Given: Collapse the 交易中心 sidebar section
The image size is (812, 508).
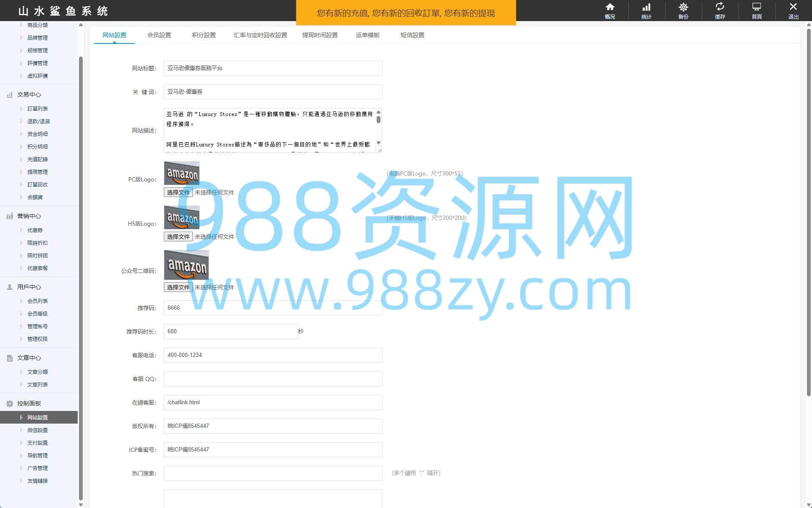Looking at the screenshot, I should coord(29,95).
